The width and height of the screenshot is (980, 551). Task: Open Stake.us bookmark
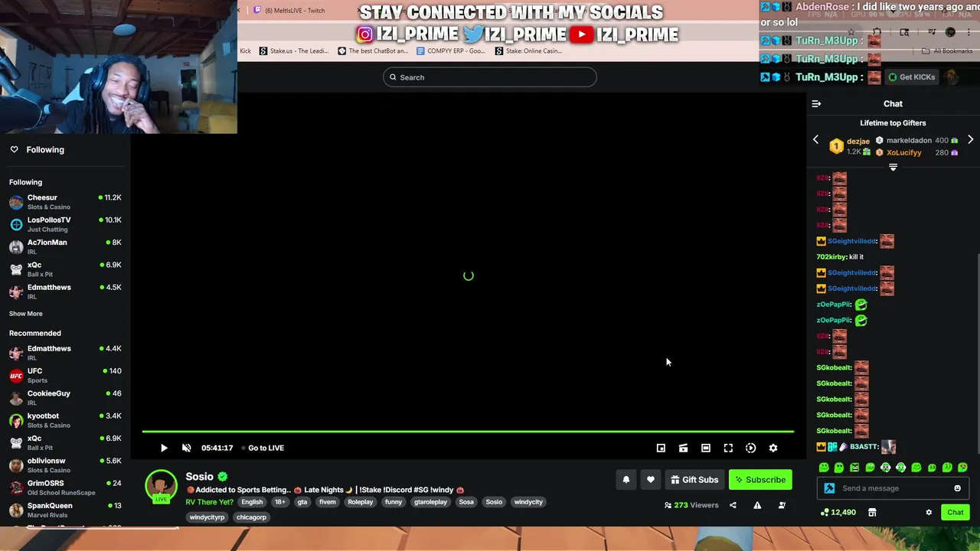click(294, 51)
